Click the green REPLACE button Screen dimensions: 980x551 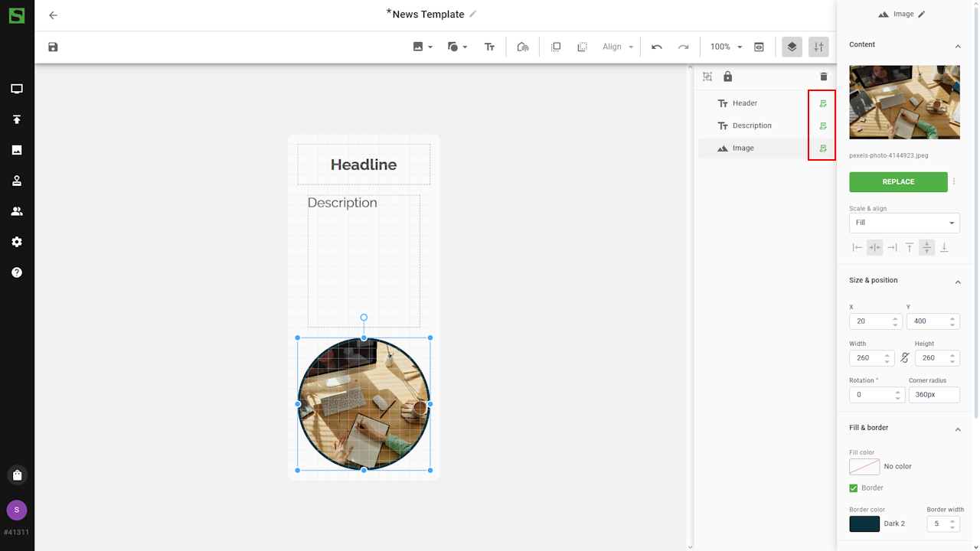tap(898, 182)
